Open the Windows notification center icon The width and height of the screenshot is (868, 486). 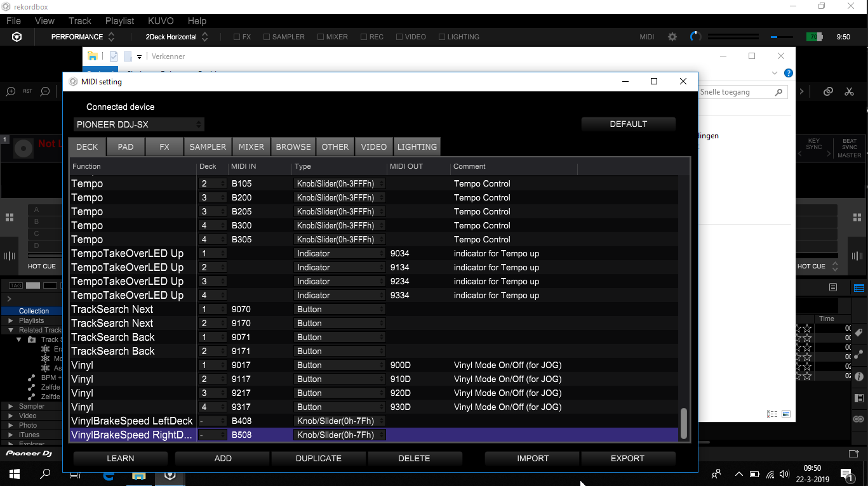(846, 473)
